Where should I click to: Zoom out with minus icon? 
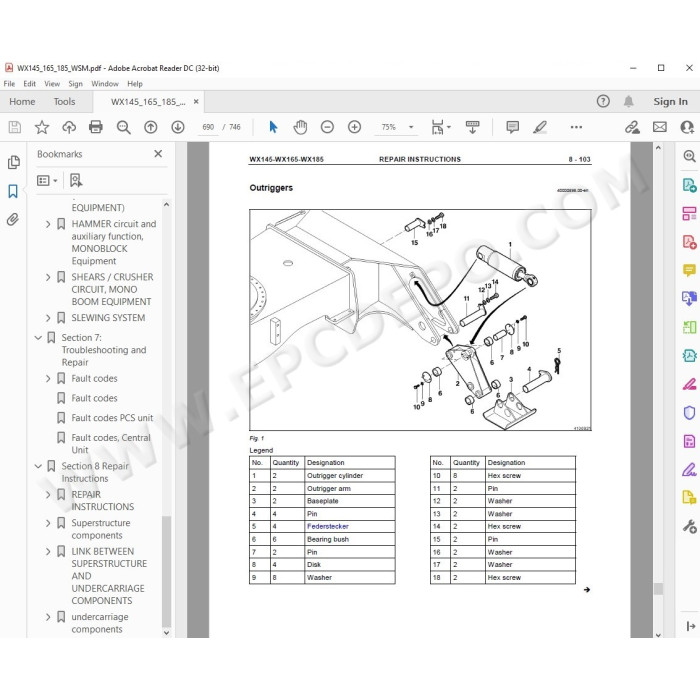pyautogui.click(x=327, y=127)
